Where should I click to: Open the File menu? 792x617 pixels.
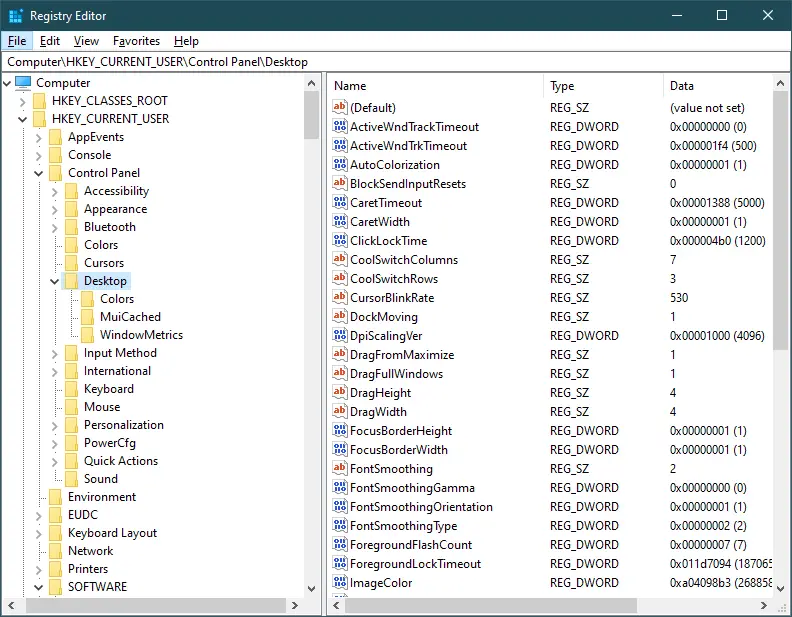(17, 41)
